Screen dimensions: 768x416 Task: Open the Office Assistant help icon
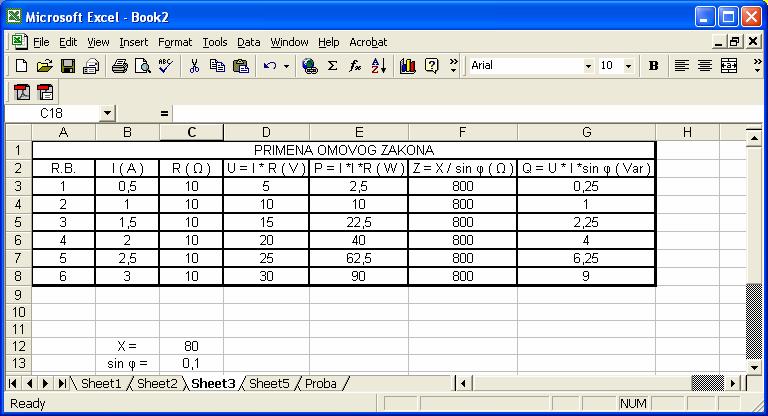[x=432, y=66]
